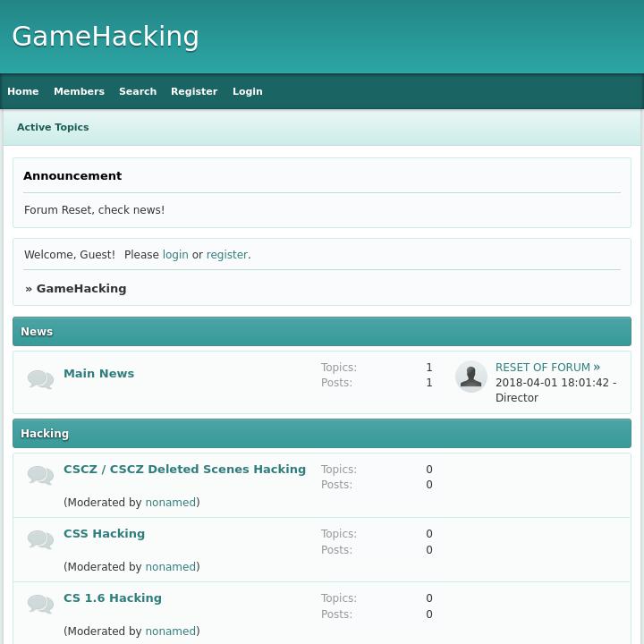View Active Topics

tap(53, 127)
